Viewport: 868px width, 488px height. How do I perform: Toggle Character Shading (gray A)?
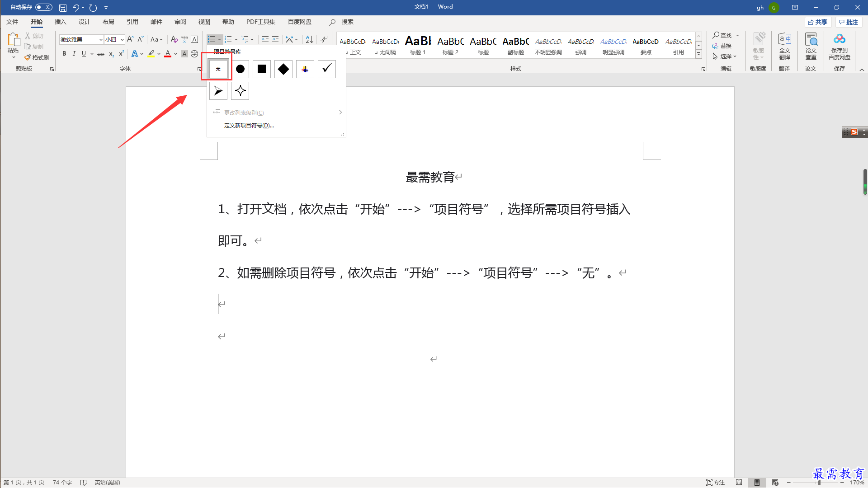point(184,54)
